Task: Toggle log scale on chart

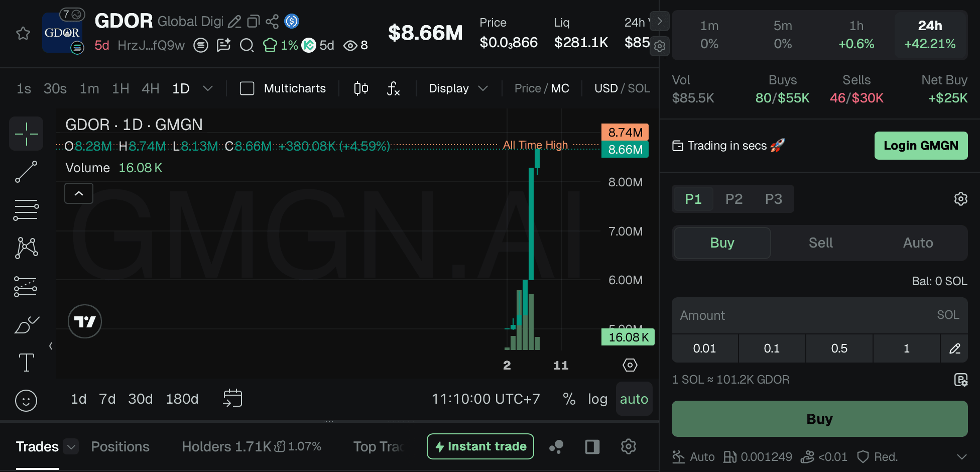Action: coord(597,399)
